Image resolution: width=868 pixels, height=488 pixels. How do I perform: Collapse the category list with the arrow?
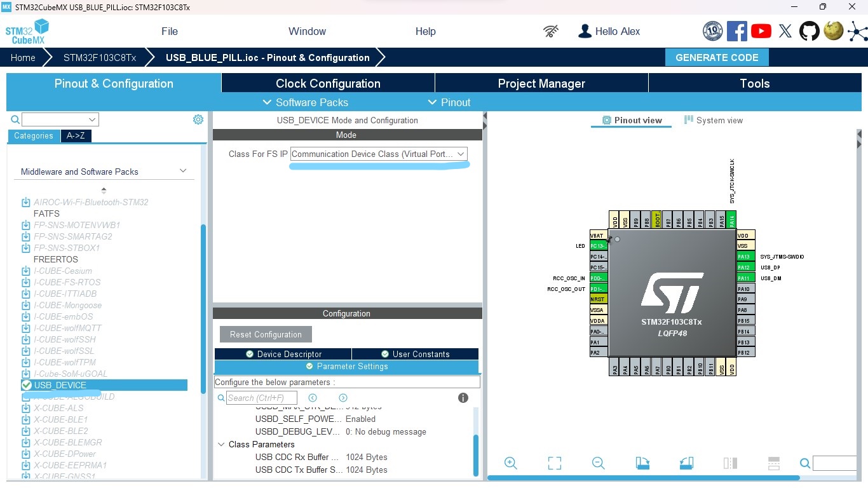pos(104,190)
